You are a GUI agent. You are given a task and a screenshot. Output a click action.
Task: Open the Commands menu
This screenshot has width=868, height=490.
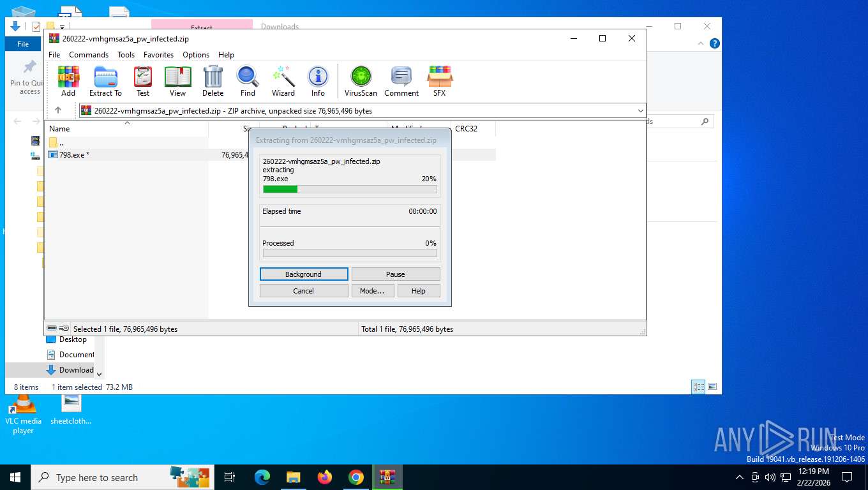(x=89, y=55)
